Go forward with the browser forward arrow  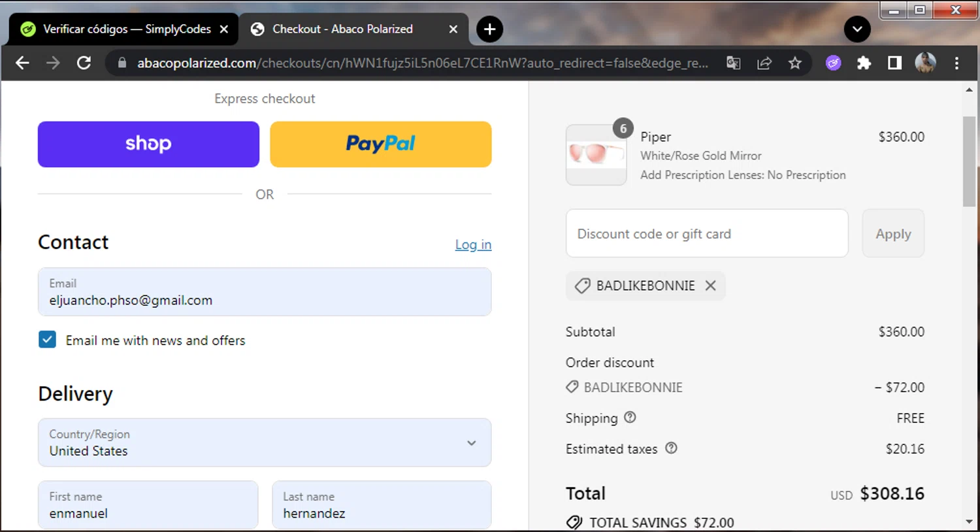(x=53, y=63)
